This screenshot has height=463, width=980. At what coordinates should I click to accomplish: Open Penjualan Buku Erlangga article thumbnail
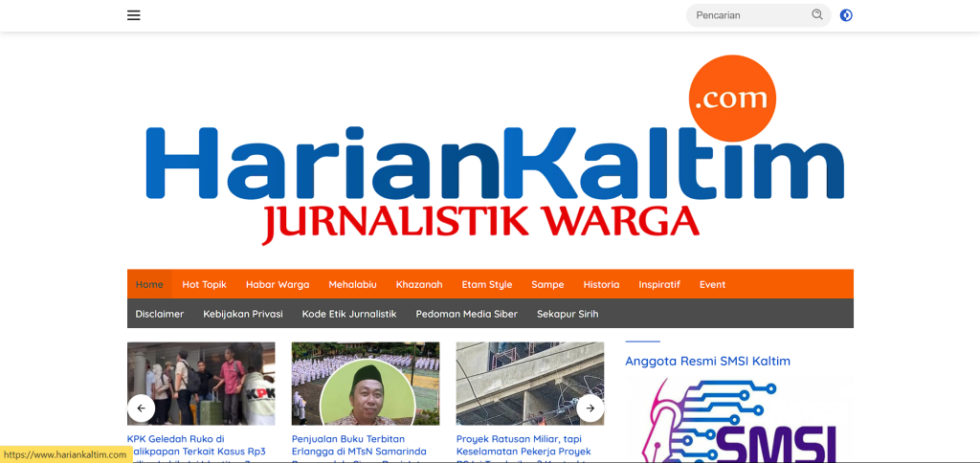pyautogui.click(x=366, y=384)
